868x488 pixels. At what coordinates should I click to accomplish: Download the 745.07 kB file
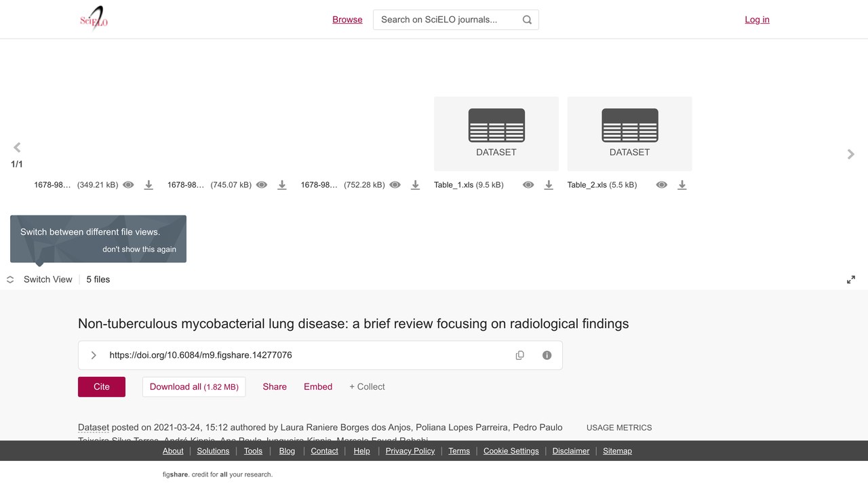[282, 185]
